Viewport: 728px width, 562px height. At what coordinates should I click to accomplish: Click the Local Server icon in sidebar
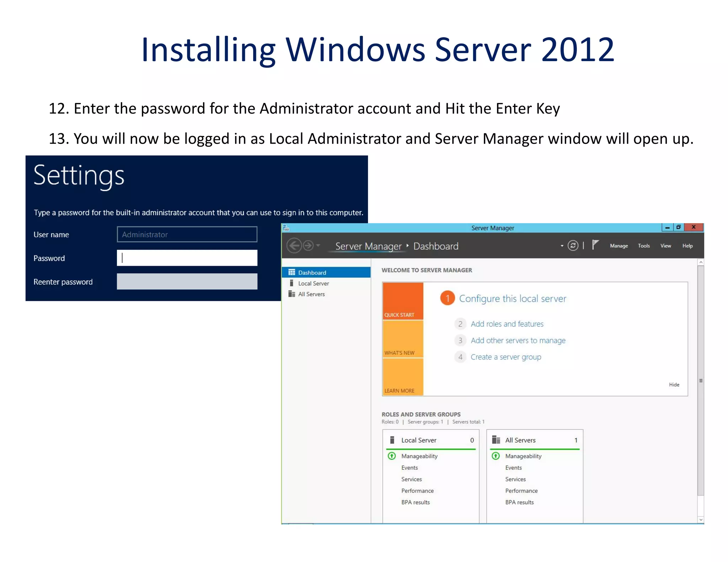[x=291, y=283]
